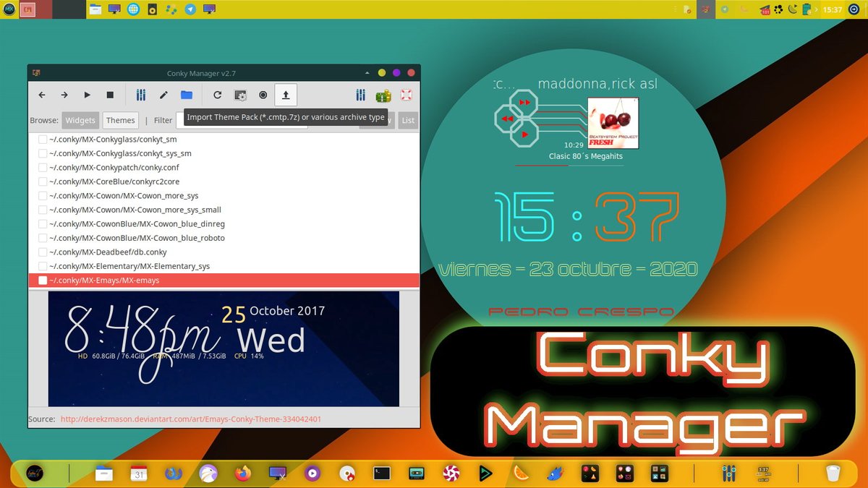
Task: Switch browse mode to Widgets
Action: click(80, 120)
